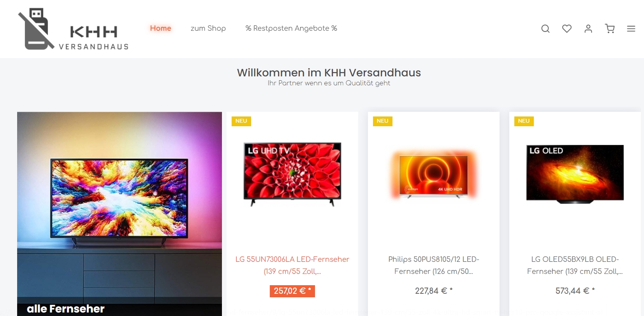
Task: Open the search magnifier icon
Action: [x=545, y=28]
